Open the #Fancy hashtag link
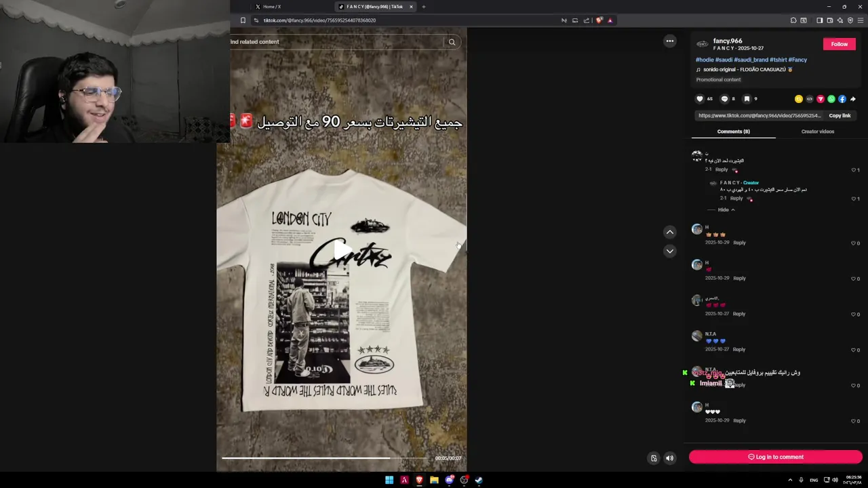 [797, 60]
